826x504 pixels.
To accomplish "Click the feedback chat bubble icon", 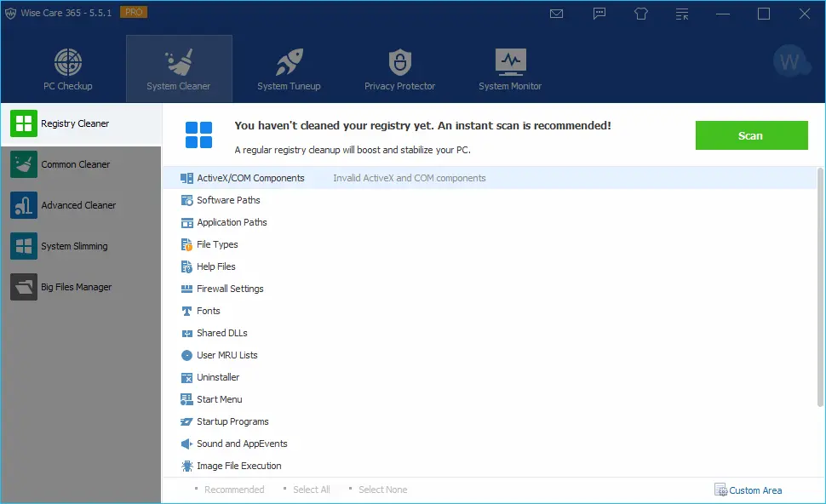I will click(x=599, y=14).
